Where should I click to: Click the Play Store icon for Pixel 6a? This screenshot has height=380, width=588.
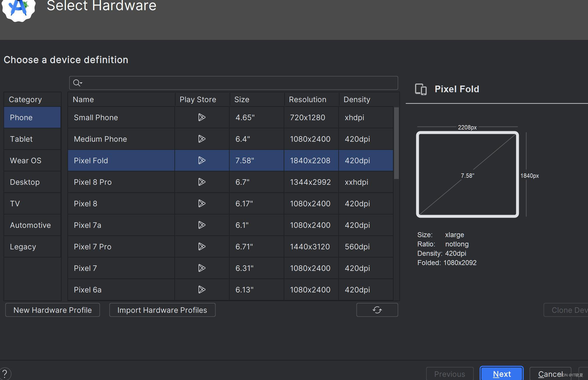click(x=202, y=290)
